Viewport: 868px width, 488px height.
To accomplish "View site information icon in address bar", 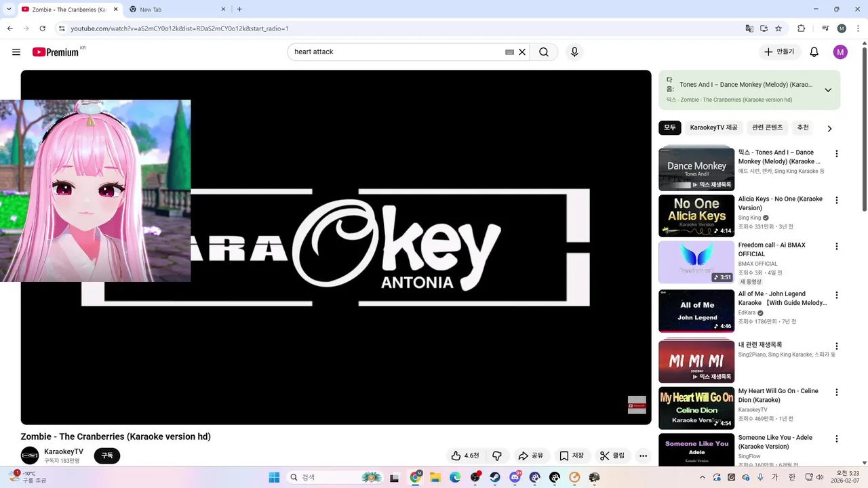I will (62, 28).
